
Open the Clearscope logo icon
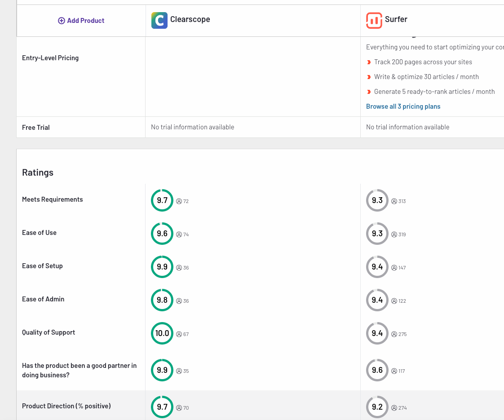click(x=159, y=21)
